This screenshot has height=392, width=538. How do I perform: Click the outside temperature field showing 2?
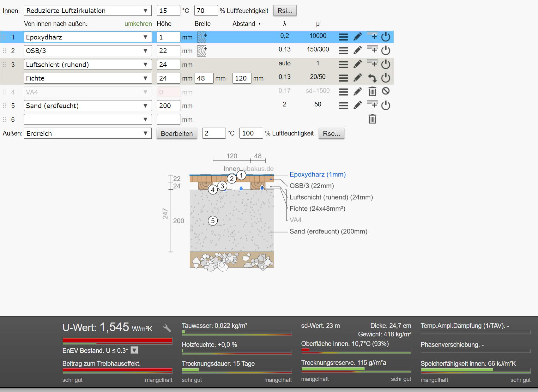(214, 133)
